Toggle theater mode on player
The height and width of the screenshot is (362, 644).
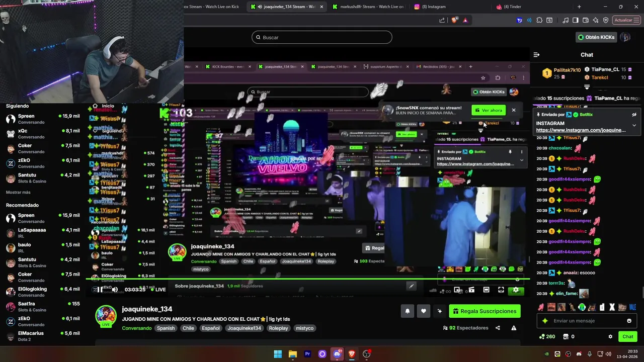click(486, 290)
